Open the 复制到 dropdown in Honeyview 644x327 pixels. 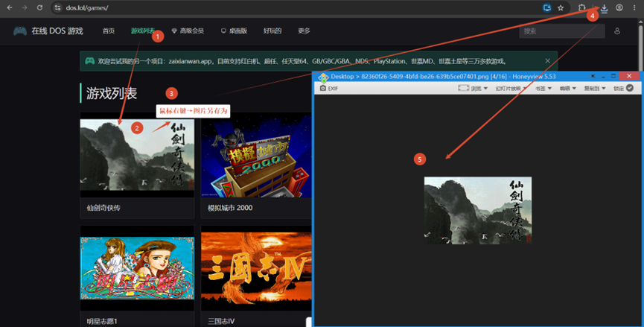point(595,88)
